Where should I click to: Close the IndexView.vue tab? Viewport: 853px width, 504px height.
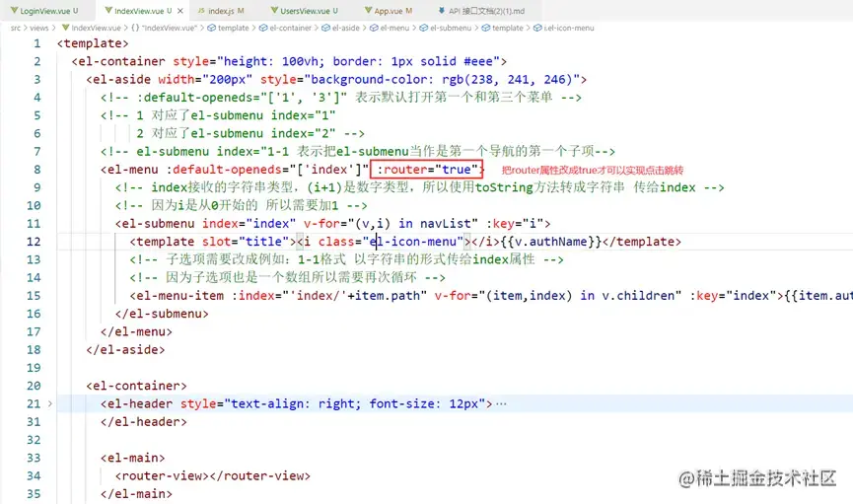click(180, 11)
